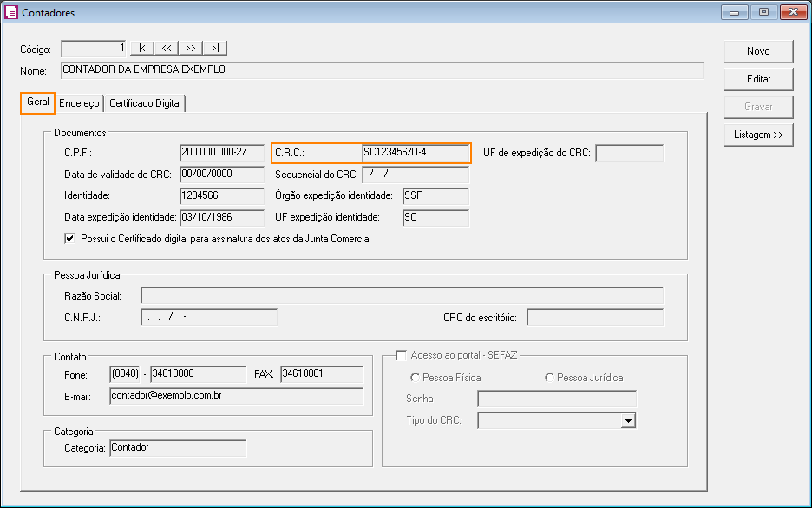Click the Novo button

[x=758, y=51]
